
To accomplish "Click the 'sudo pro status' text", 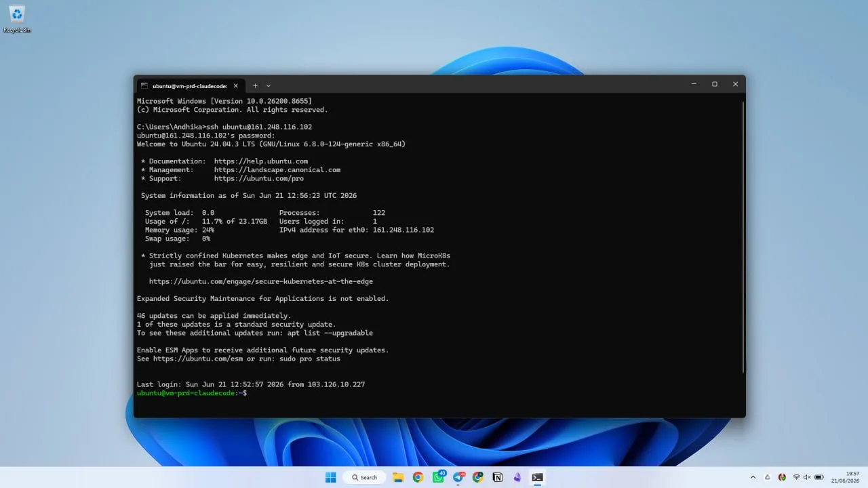I will point(310,359).
